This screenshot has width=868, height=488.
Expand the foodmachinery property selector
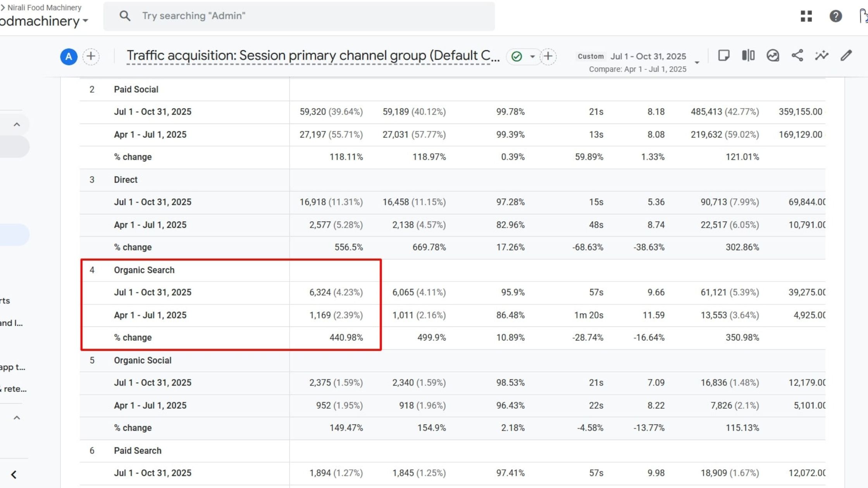pyautogui.click(x=86, y=21)
